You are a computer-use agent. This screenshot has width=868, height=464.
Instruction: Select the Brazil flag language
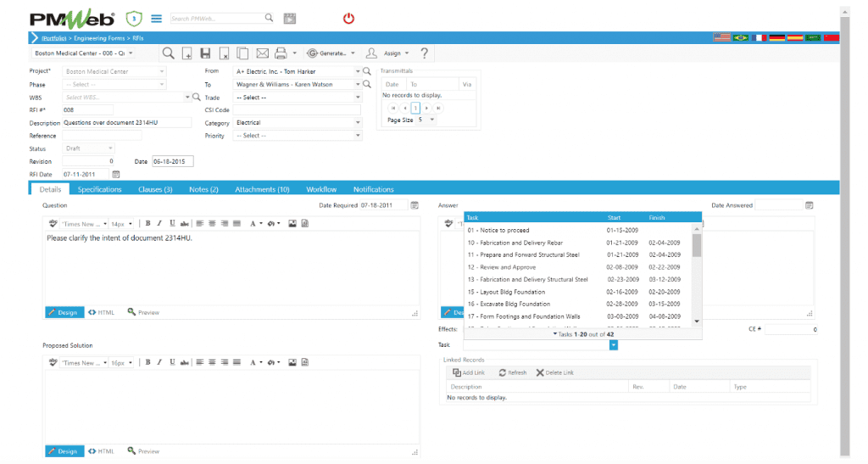[x=740, y=37]
